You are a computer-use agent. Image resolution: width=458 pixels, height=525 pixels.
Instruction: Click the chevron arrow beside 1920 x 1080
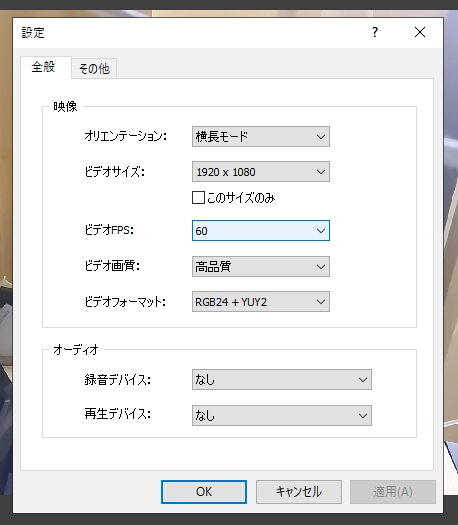point(321,172)
